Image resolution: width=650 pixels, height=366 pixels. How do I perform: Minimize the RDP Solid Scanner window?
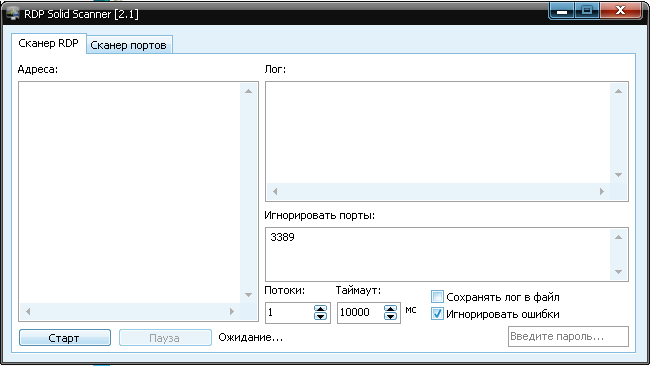click(x=562, y=11)
